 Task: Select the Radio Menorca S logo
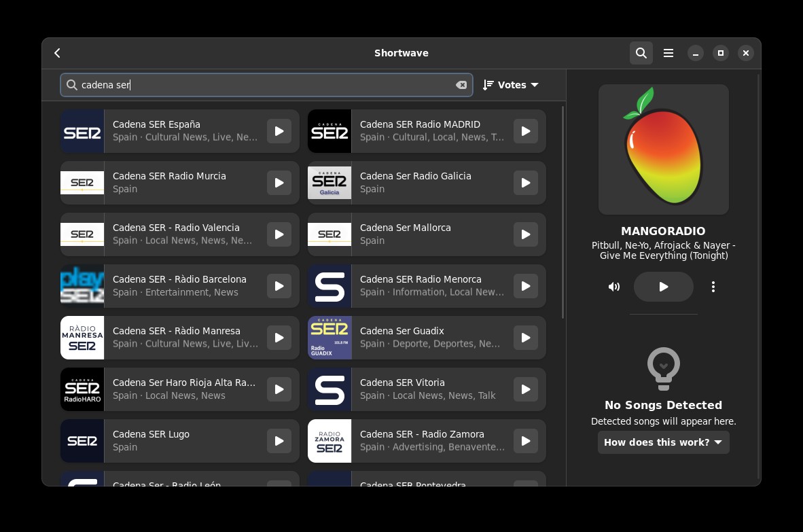pos(329,286)
